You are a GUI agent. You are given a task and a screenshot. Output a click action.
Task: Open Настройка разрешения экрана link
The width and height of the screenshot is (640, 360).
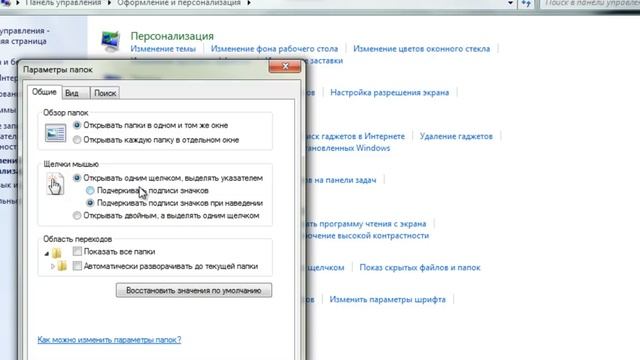(x=389, y=93)
